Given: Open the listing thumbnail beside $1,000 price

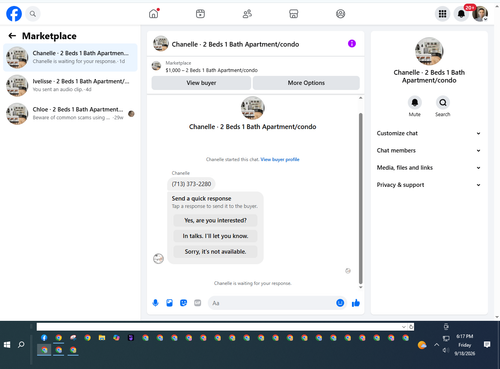Looking at the screenshot, I should click(156, 66).
